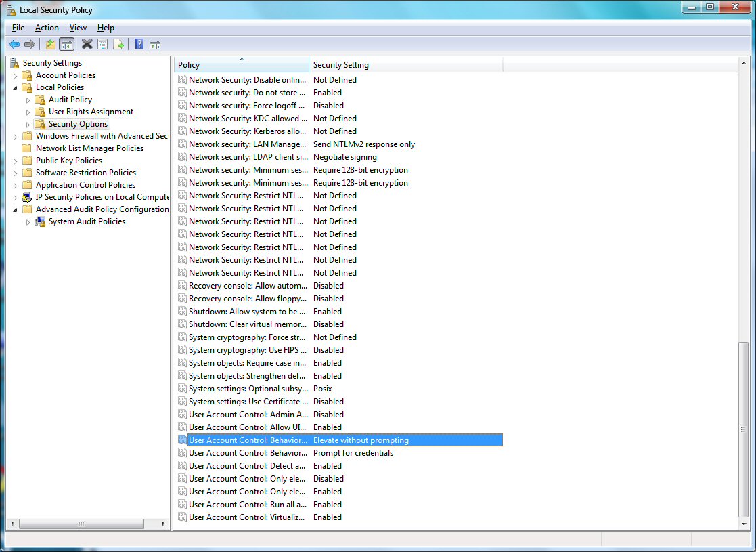Expand the Audit Policy node arrow
This screenshot has width=756, height=552.
tap(28, 100)
